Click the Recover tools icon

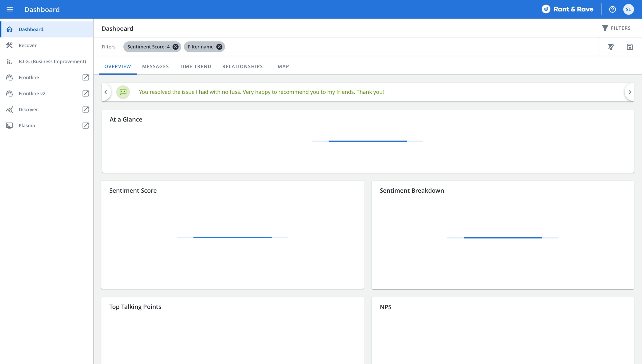9,45
